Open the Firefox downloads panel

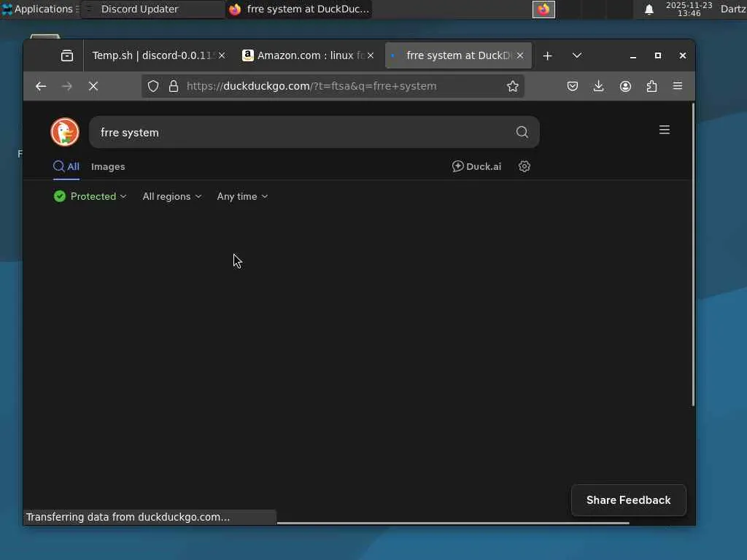pyautogui.click(x=599, y=86)
